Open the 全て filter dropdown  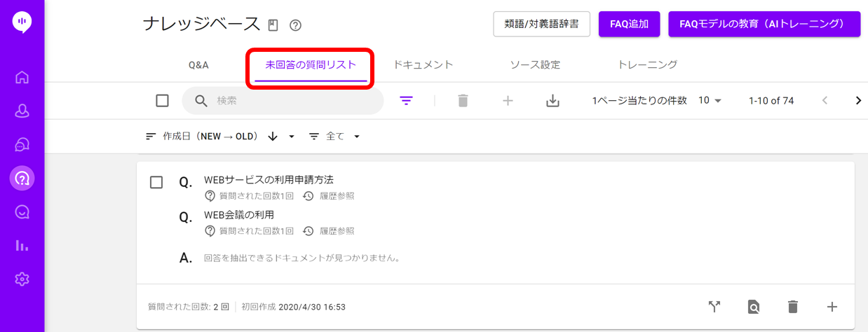click(335, 137)
